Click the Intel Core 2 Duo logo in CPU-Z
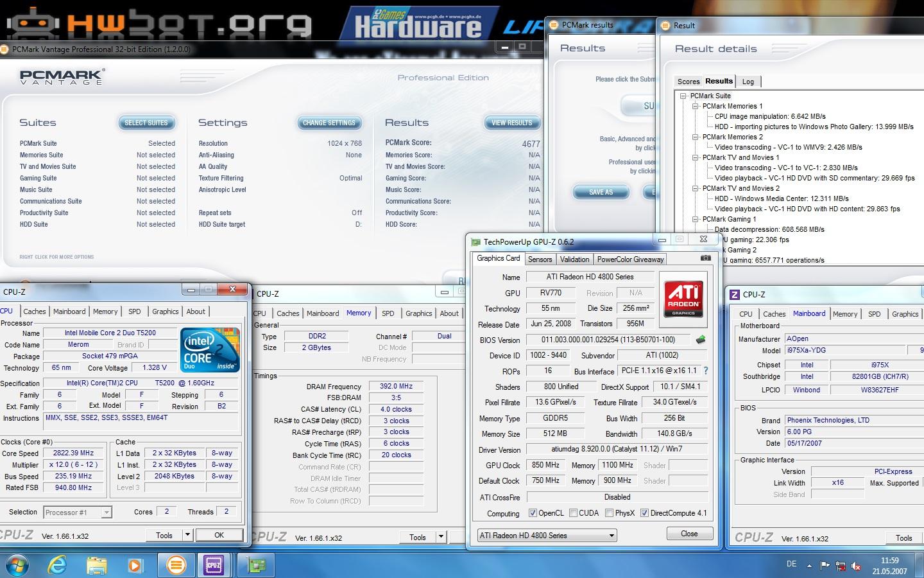The width and height of the screenshot is (924, 578). [210, 349]
